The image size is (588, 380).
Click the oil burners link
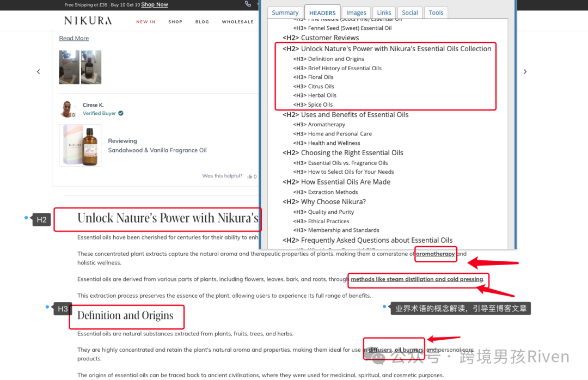pyautogui.click(x=409, y=350)
